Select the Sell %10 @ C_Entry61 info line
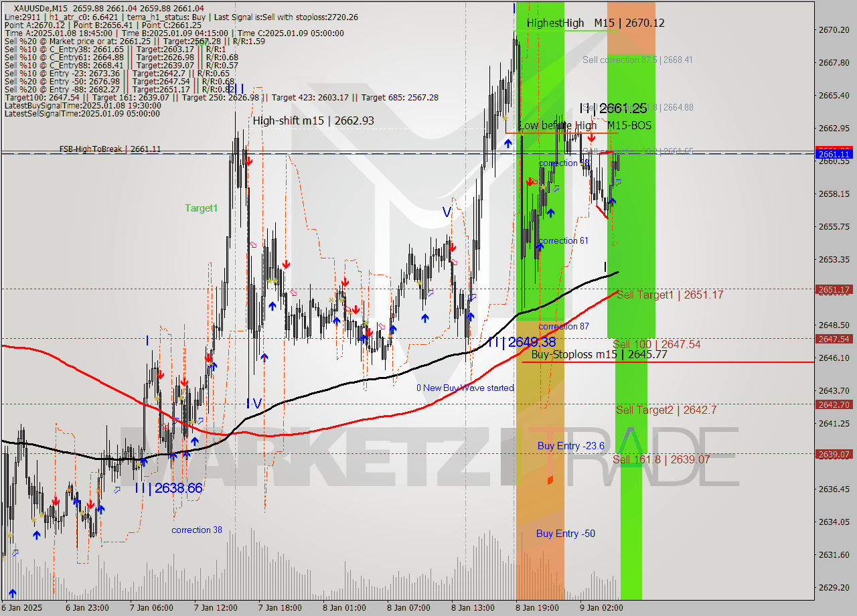This screenshot has height=616, width=857. point(121,57)
